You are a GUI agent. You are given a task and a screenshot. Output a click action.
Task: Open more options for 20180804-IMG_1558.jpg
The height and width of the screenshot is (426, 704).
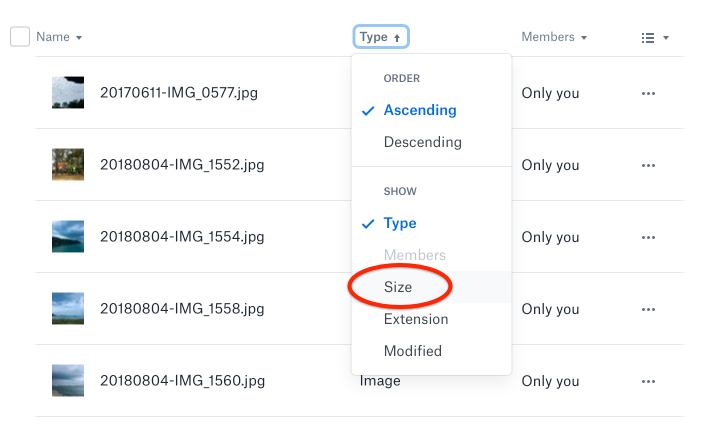click(648, 309)
